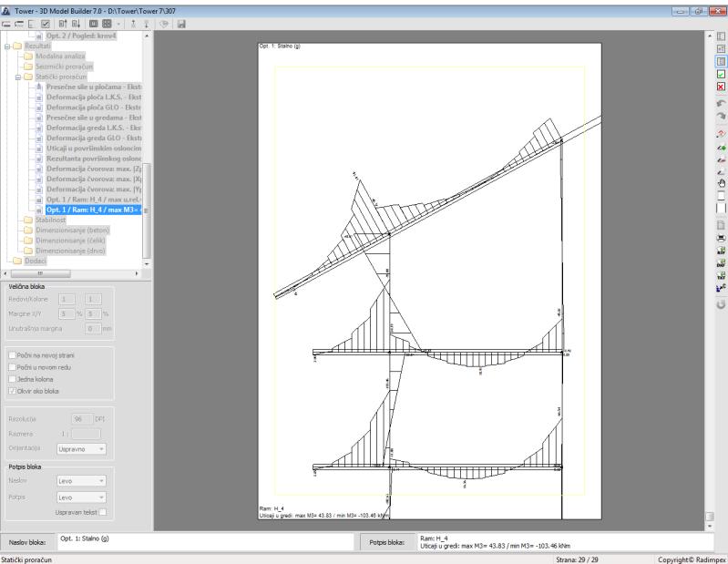Click the floppy disk save icon in toolbar
The width and height of the screenshot is (728, 564).
click(x=181, y=24)
